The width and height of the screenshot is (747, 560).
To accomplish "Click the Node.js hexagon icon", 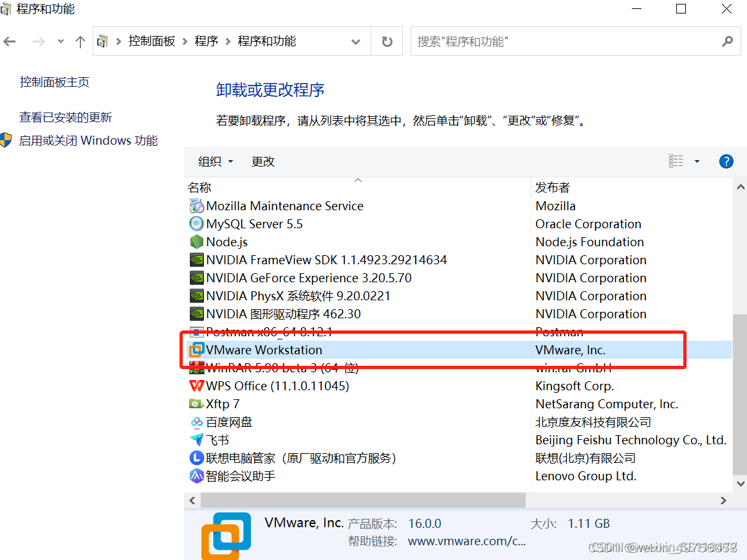I will 196,242.
